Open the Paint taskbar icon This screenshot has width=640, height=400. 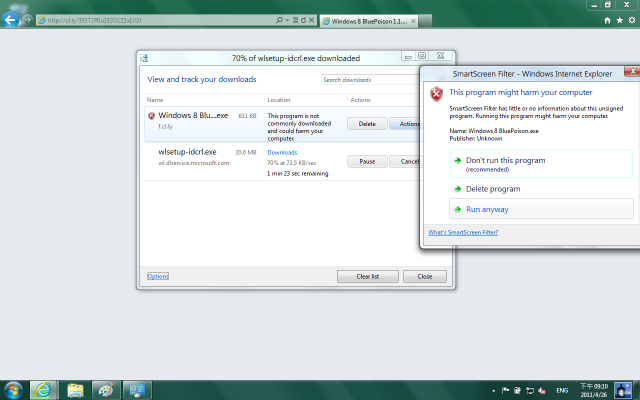(x=106, y=390)
